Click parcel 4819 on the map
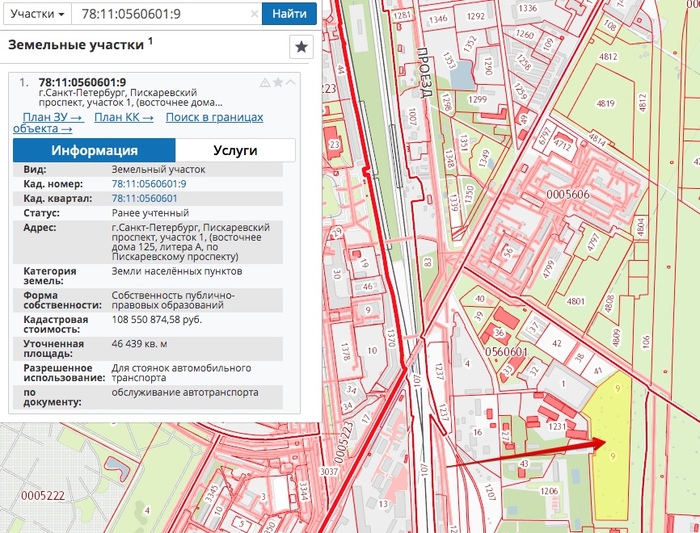700x533 pixels. click(x=604, y=103)
